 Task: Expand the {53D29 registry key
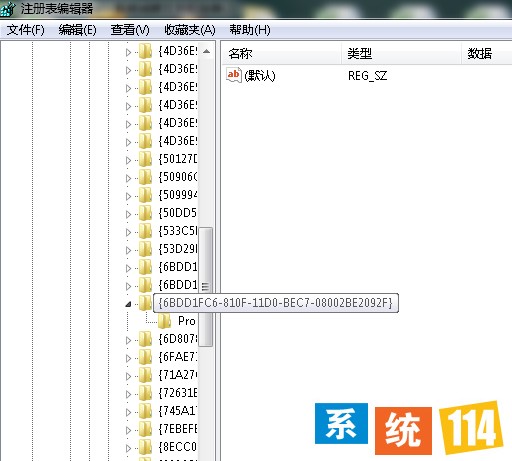(128, 250)
